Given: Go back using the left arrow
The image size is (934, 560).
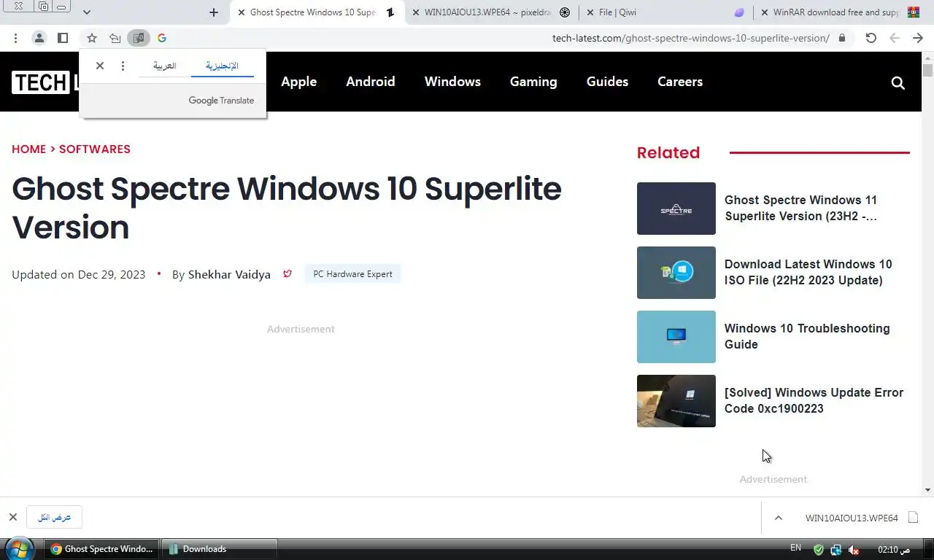Looking at the screenshot, I should [895, 38].
